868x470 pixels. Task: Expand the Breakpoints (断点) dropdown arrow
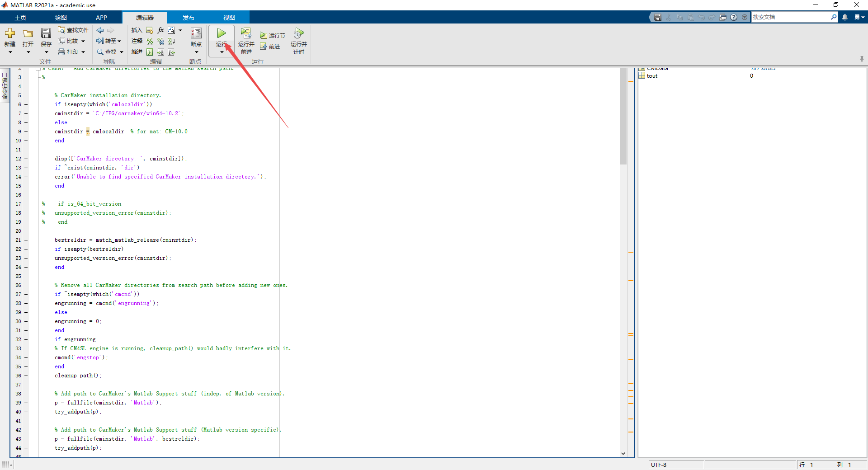(196, 52)
